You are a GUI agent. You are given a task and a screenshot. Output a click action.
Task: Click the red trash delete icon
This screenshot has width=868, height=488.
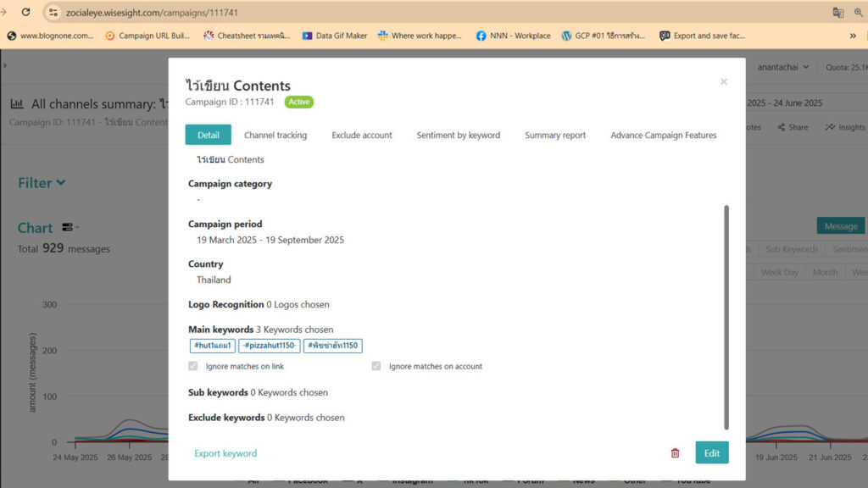pos(675,453)
